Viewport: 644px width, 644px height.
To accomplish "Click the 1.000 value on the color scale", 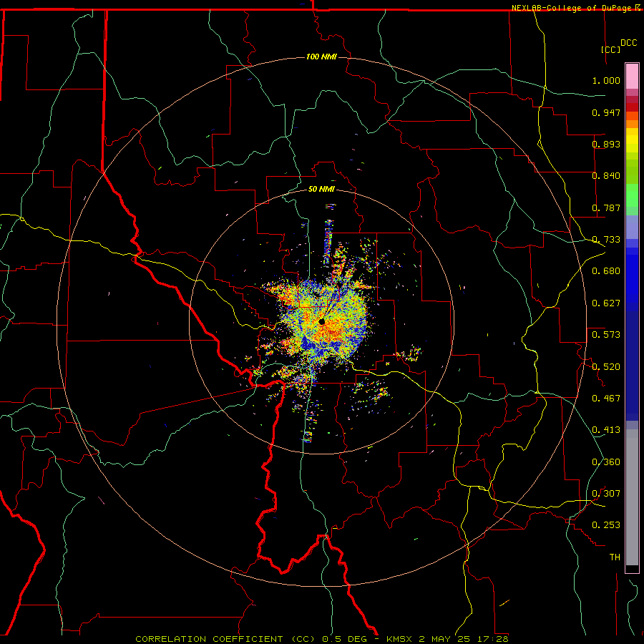I will [606, 80].
